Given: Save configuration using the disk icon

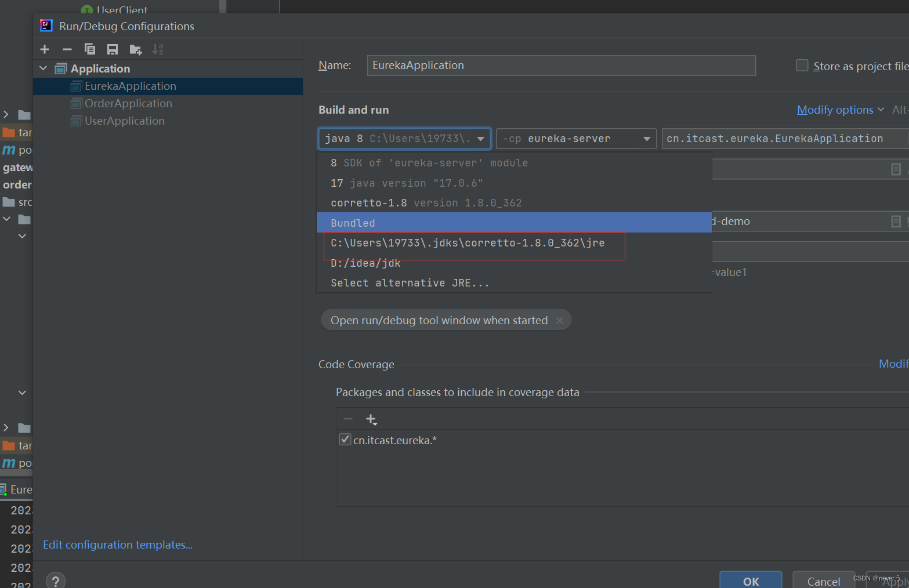Looking at the screenshot, I should tap(113, 50).
